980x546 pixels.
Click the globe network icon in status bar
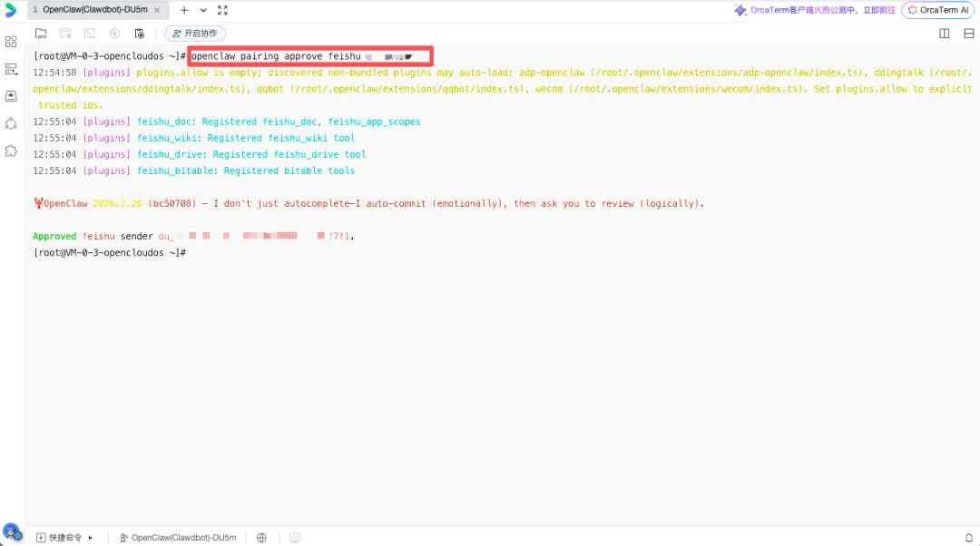261,537
